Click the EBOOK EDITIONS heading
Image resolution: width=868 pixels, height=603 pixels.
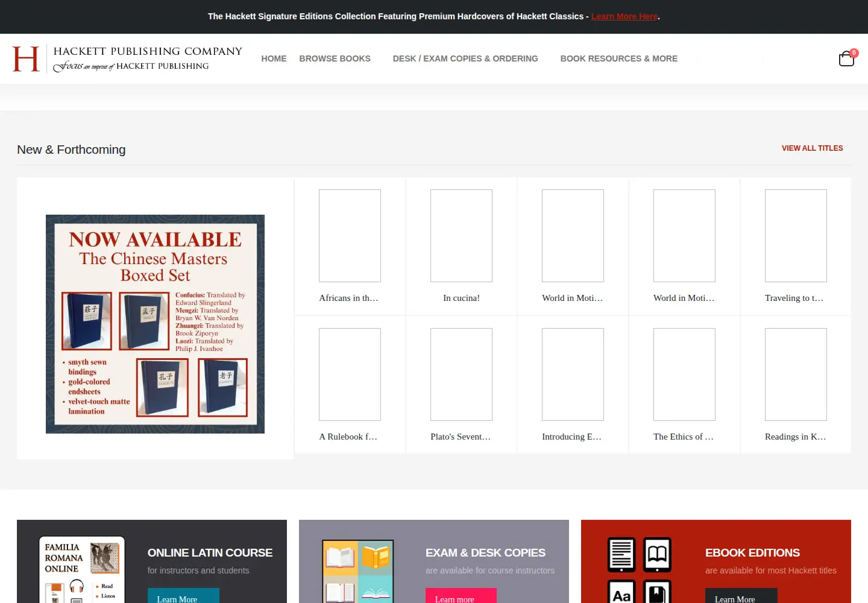[752, 553]
